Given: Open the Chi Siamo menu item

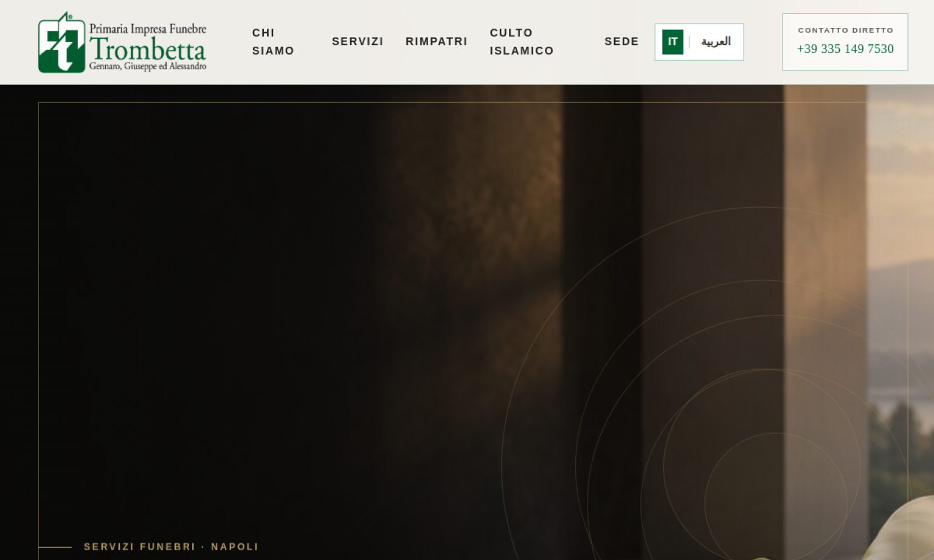Looking at the screenshot, I should (273, 42).
